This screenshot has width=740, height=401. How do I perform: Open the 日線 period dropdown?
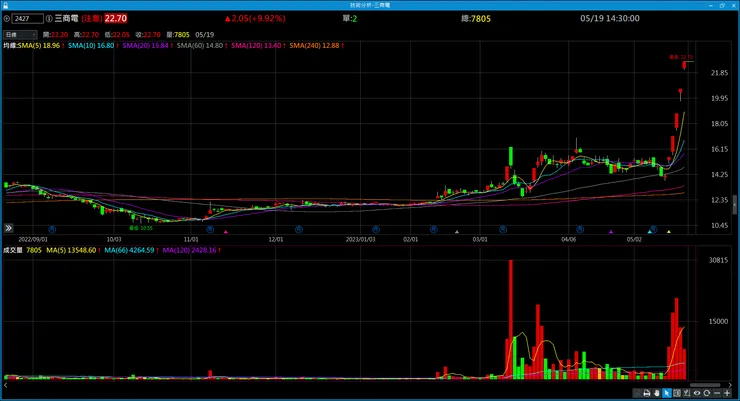pyautogui.click(x=20, y=34)
